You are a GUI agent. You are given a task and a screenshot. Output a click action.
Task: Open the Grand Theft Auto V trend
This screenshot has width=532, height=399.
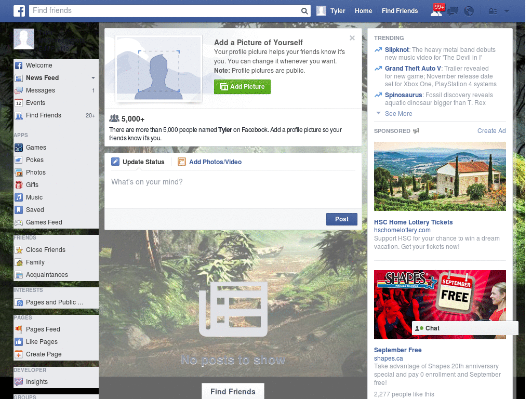413,69
